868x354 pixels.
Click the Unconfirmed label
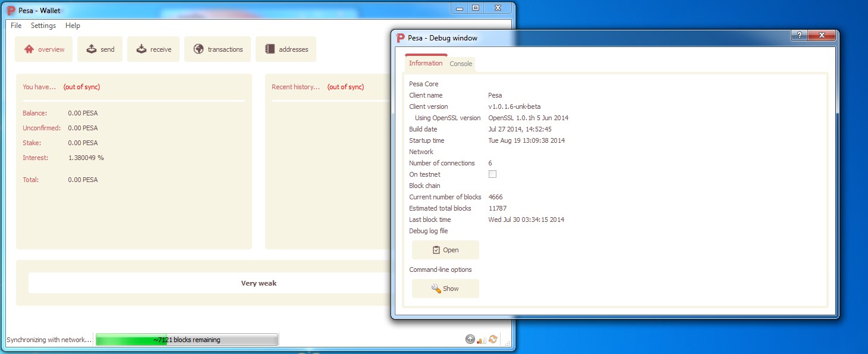(42, 128)
